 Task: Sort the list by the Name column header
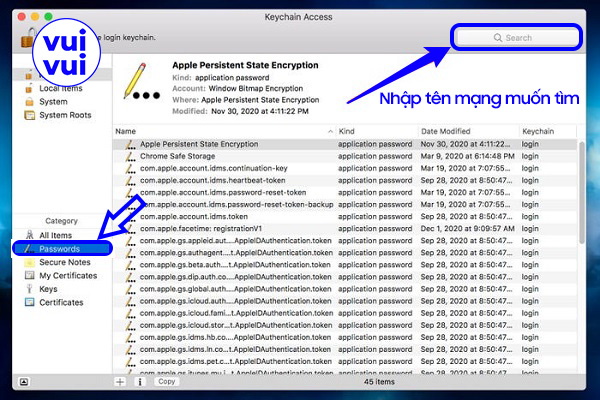tap(223, 131)
